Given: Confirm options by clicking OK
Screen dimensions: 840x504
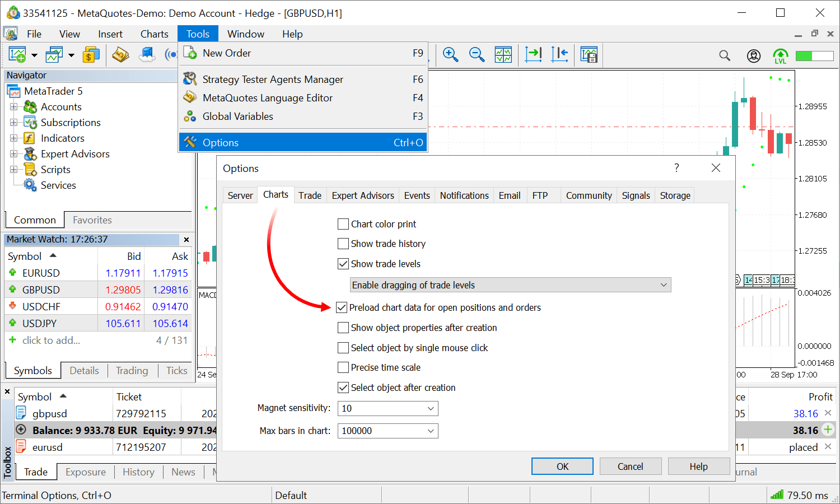Looking at the screenshot, I should pos(562,466).
